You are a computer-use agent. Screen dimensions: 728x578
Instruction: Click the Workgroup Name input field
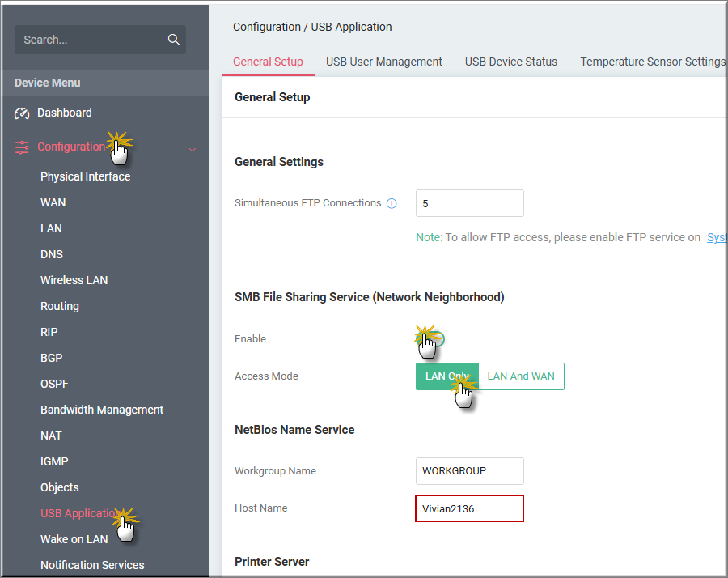[x=469, y=471]
